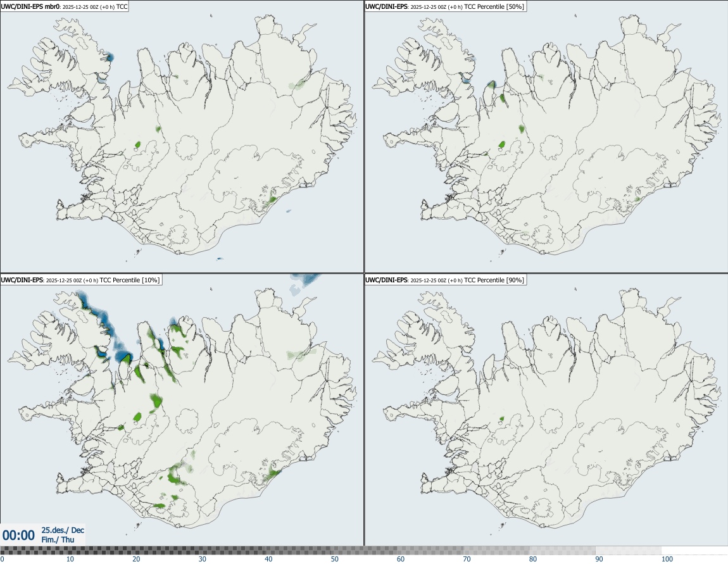
Task: Click the '25.des./ Dec' date label
Action: click(x=63, y=530)
